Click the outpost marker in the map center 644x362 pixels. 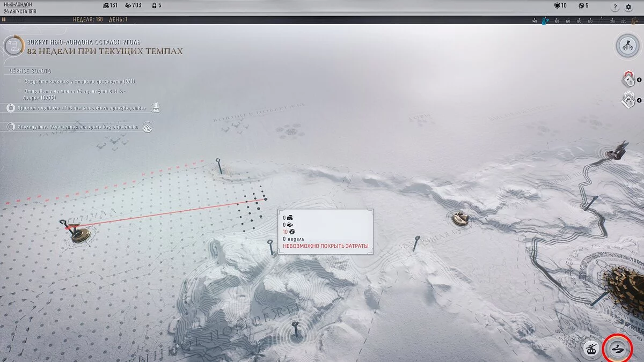[459, 217]
